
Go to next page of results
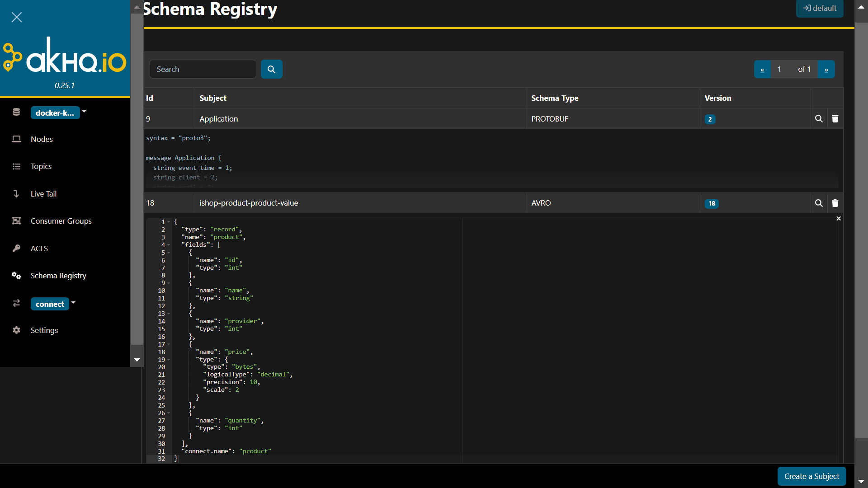(x=826, y=70)
